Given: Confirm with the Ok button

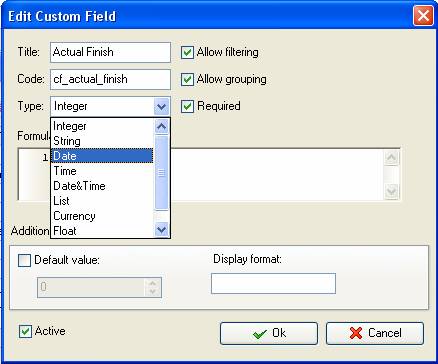Looking at the screenshot, I should coord(269,333).
